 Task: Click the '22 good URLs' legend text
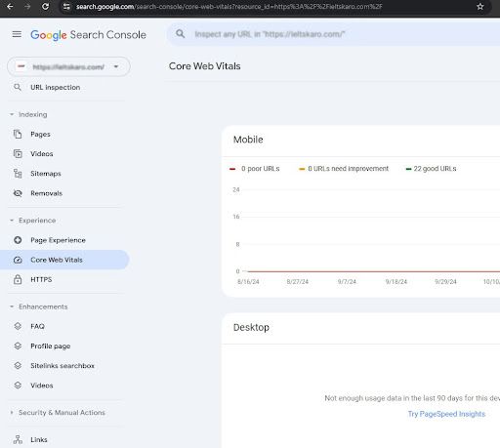click(435, 169)
